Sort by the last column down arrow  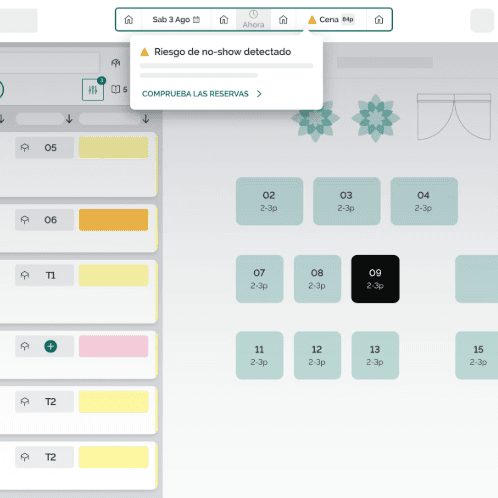(146, 119)
